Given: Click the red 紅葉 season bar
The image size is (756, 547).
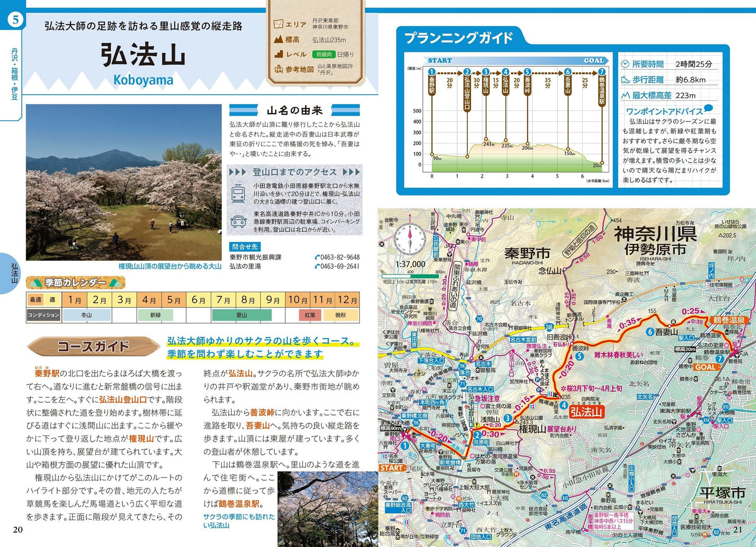Looking at the screenshot, I should point(310,315).
